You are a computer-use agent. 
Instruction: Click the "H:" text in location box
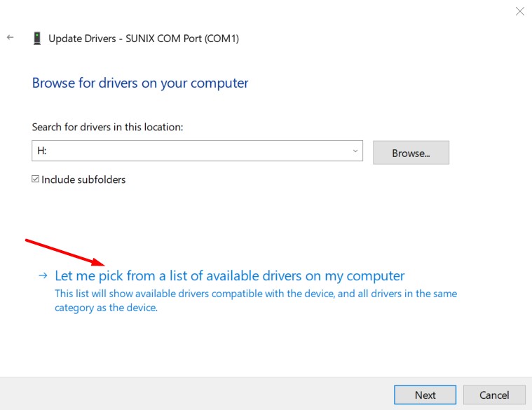click(42, 151)
